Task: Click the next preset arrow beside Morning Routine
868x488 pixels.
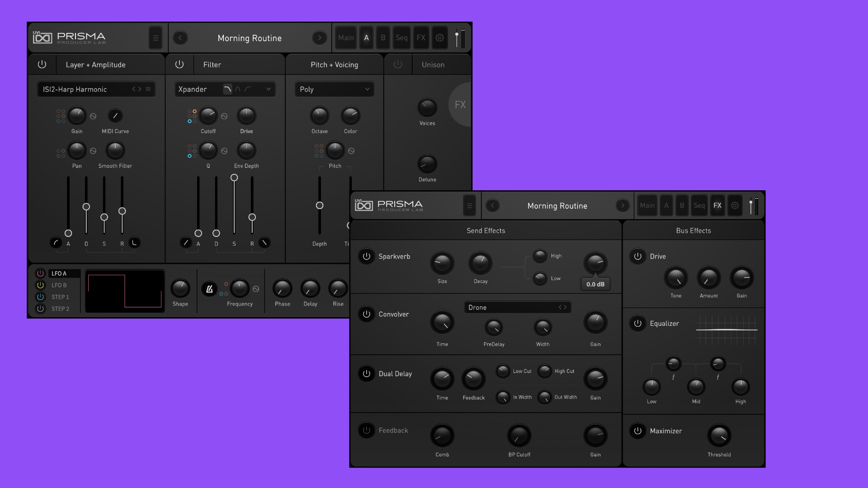Action: [320, 38]
